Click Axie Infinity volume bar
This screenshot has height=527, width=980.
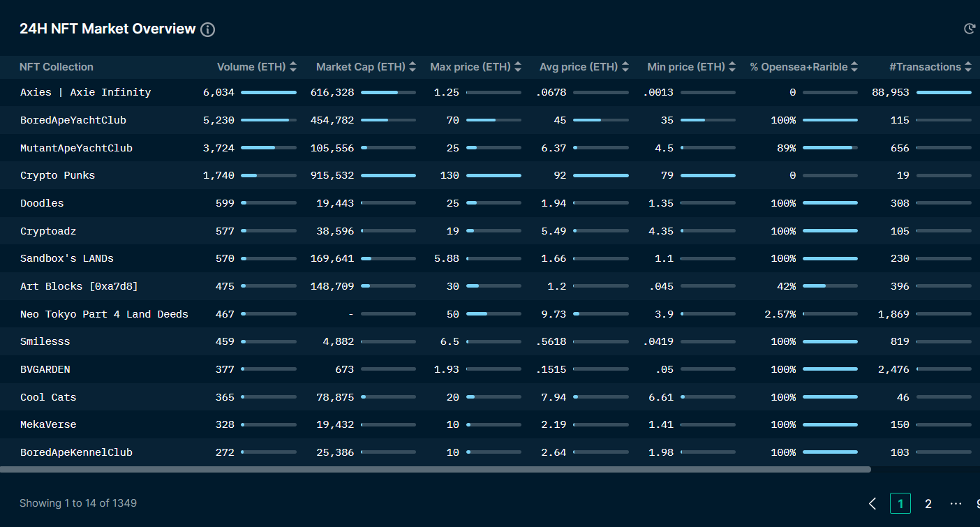point(269,92)
